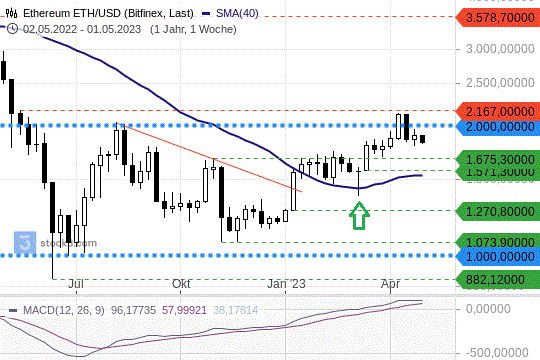Click the MACD histogram value 38,17814

pyautogui.click(x=235, y=310)
